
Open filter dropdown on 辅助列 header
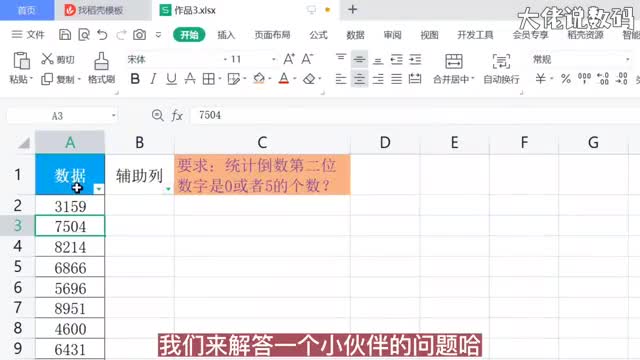click(x=168, y=189)
